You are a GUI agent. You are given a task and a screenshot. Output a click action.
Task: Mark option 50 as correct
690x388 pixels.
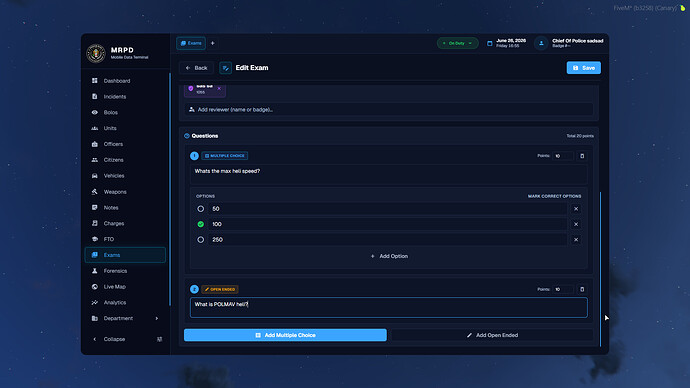(201, 209)
